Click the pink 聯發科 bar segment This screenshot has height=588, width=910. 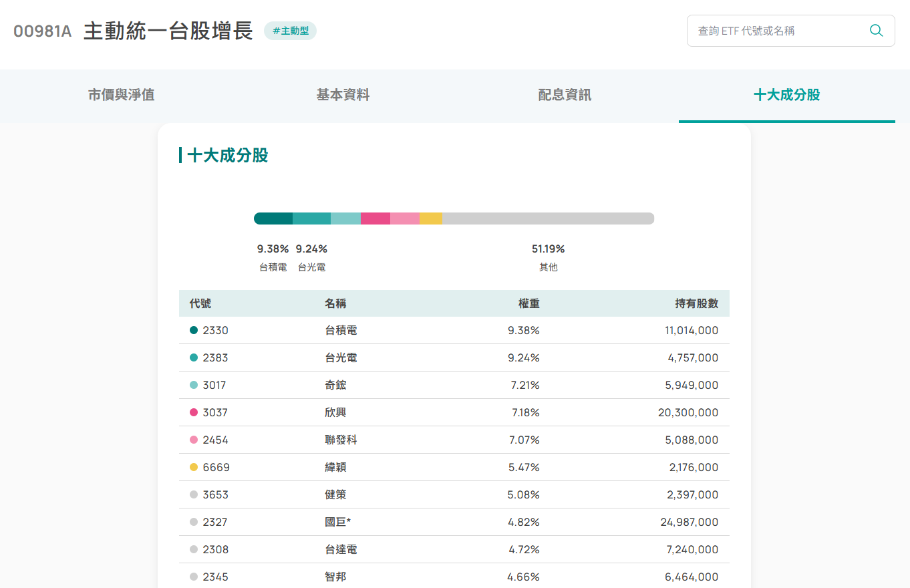click(x=405, y=218)
